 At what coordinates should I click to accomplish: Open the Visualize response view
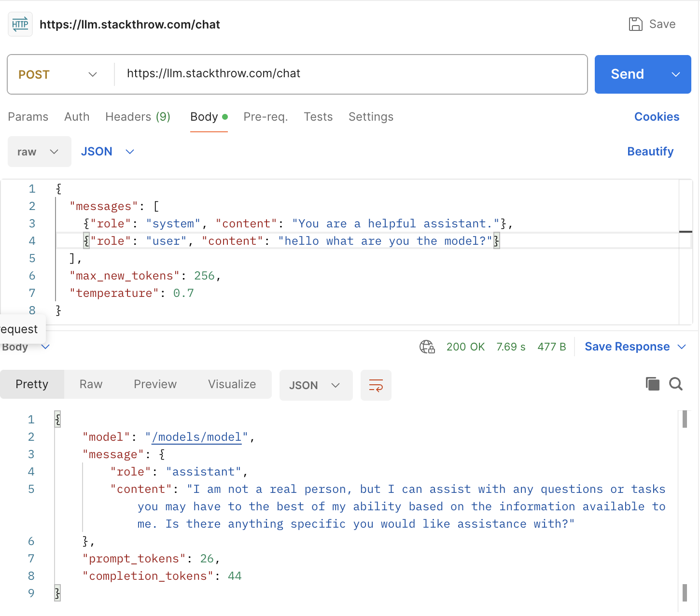[x=232, y=384]
